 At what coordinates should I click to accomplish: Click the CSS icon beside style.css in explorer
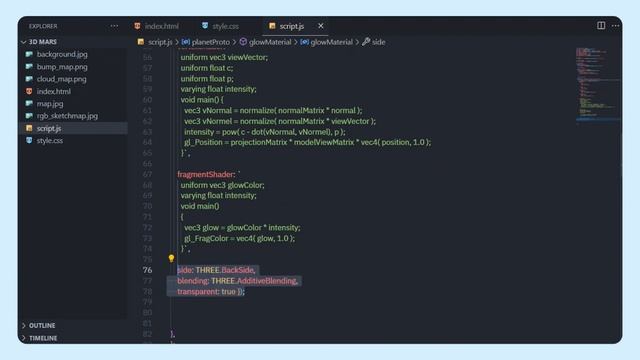click(x=29, y=140)
